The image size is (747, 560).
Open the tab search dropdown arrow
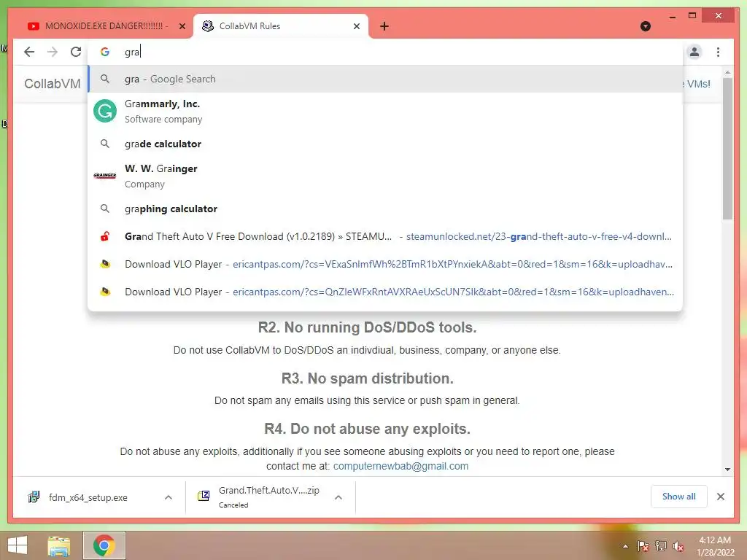click(x=646, y=26)
